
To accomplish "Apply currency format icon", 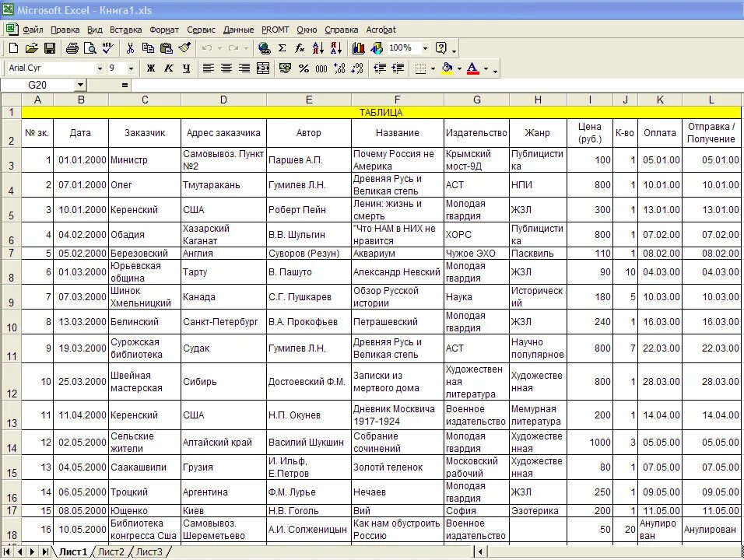I will [286, 68].
